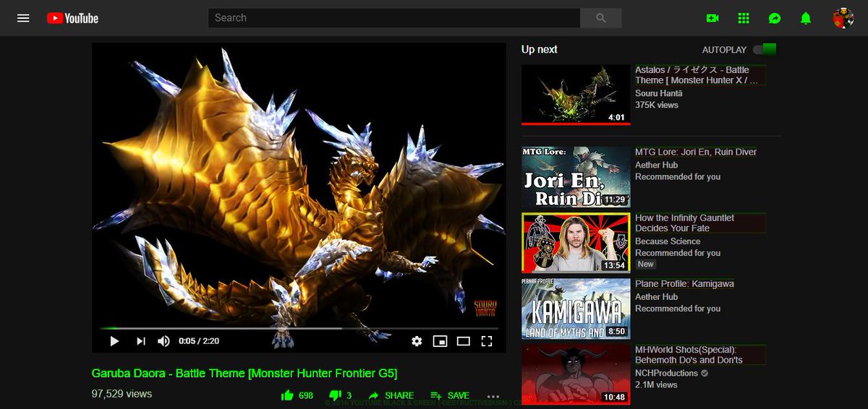Skip to the next video
The image size is (868, 409).
pyautogui.click(x=141, y=341)
